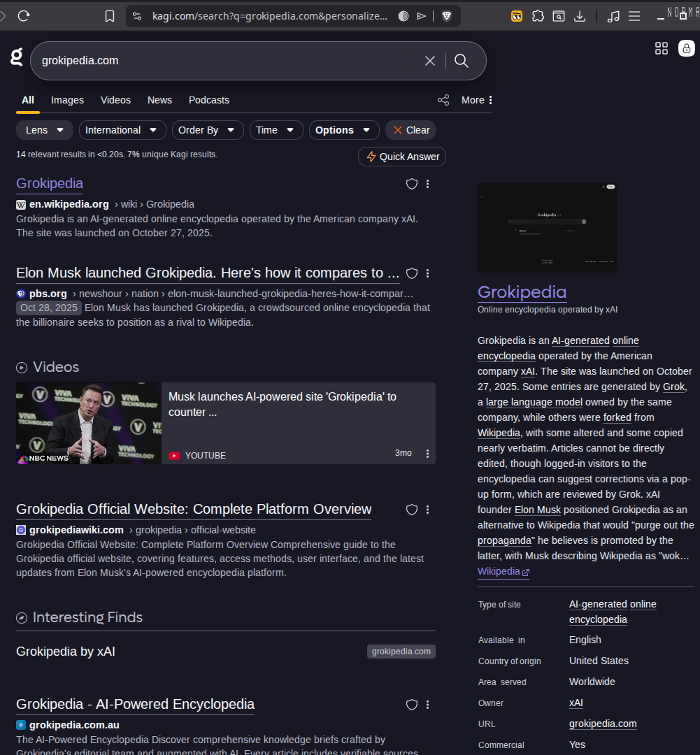The height and width of the screenshot is (755, 700).
Task: Play the NBC News Grokipedia video thumbnail
Action: tap(87, 423)
